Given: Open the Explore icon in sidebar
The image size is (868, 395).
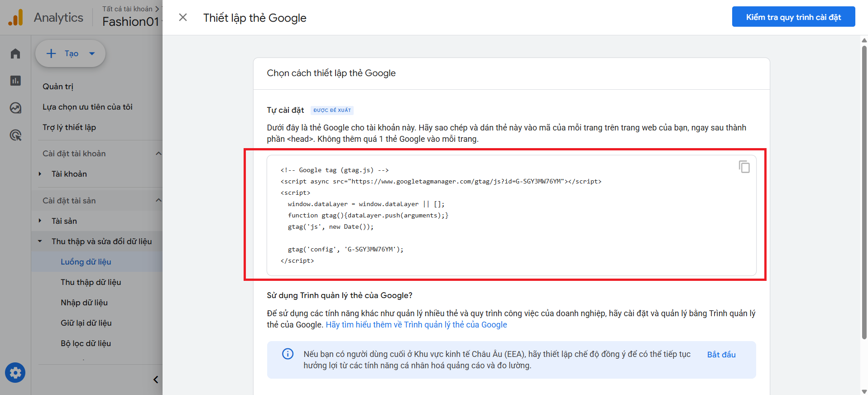Looking at the screenshot, I should coord(15,108).
